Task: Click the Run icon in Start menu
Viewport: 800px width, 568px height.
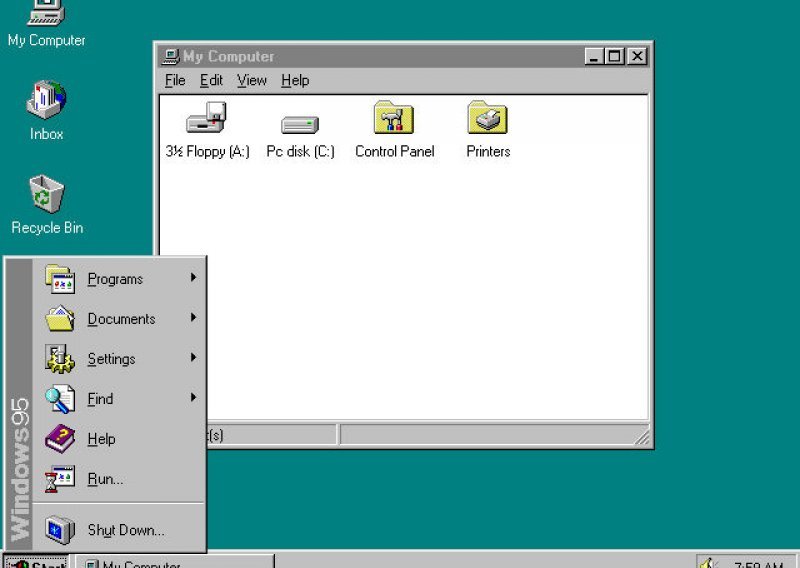Action: click(60, 479)
